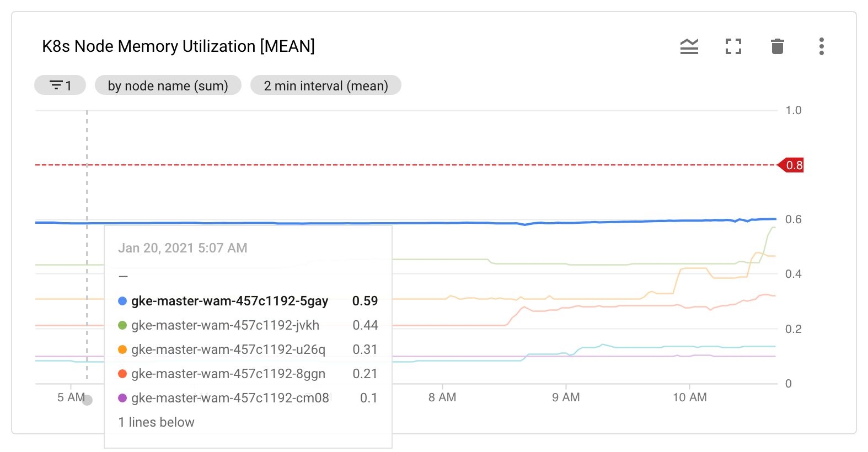Click the 10 AM x-axis label
This screenshot has width=868, height=452.
click(690, 397)
